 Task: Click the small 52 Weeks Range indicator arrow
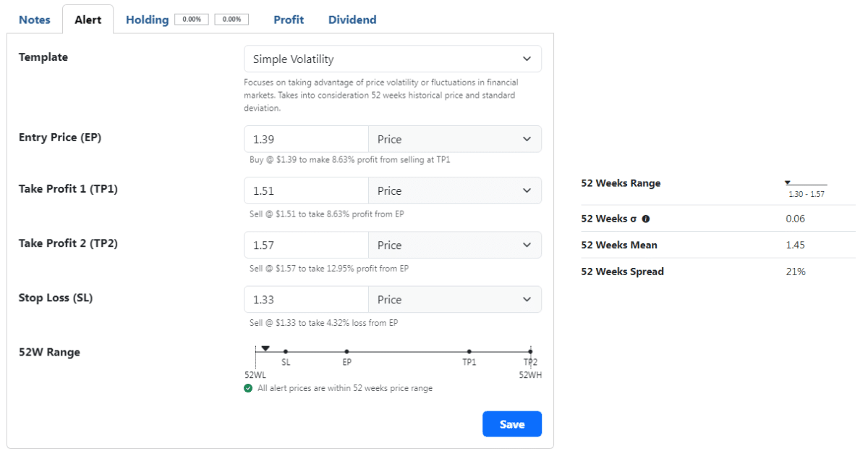point(788,182)
